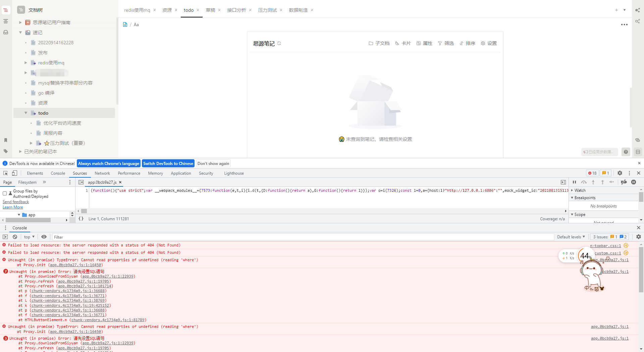Open the help question-mark button

pyautogui.click(x=626, y=152)
